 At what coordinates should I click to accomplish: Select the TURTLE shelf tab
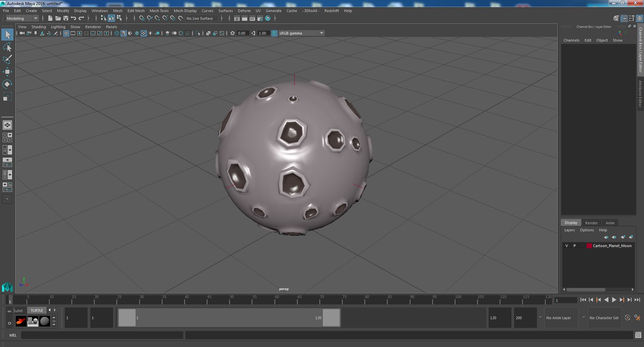(37, 310)
